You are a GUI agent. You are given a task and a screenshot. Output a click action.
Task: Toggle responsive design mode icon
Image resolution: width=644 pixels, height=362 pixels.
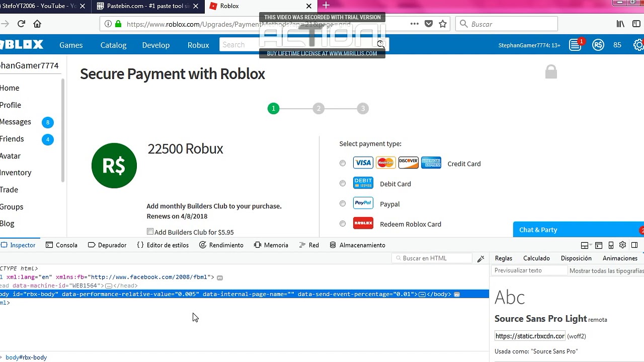[611, 245]
